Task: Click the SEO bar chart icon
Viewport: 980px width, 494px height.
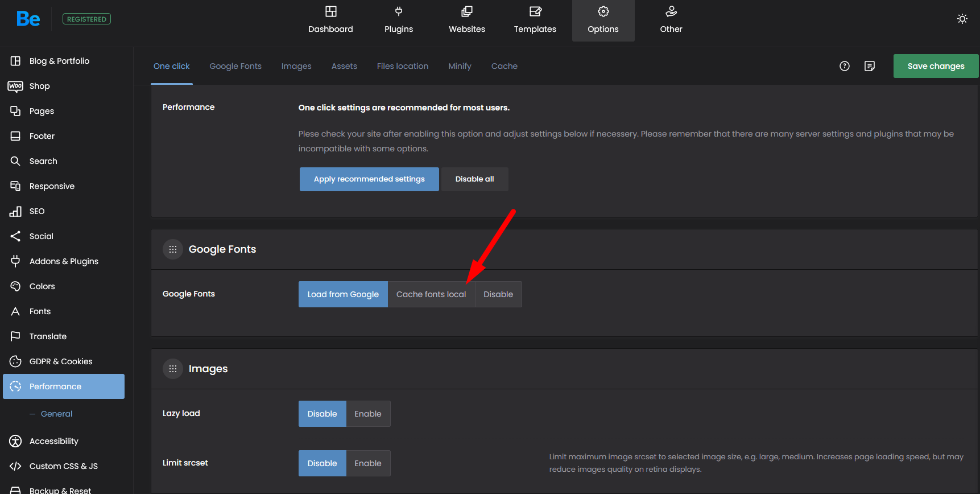Action: [x=15, y=211]
